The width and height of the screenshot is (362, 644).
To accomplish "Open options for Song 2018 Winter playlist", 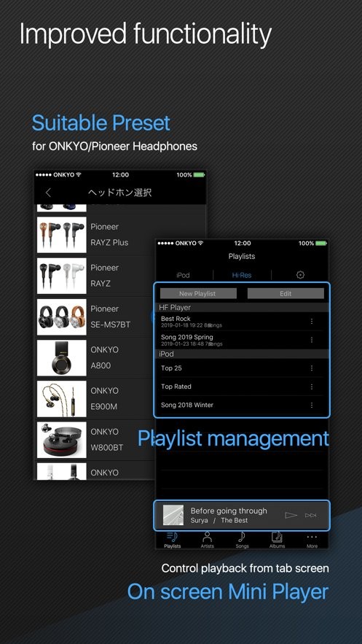I will 312,405.
